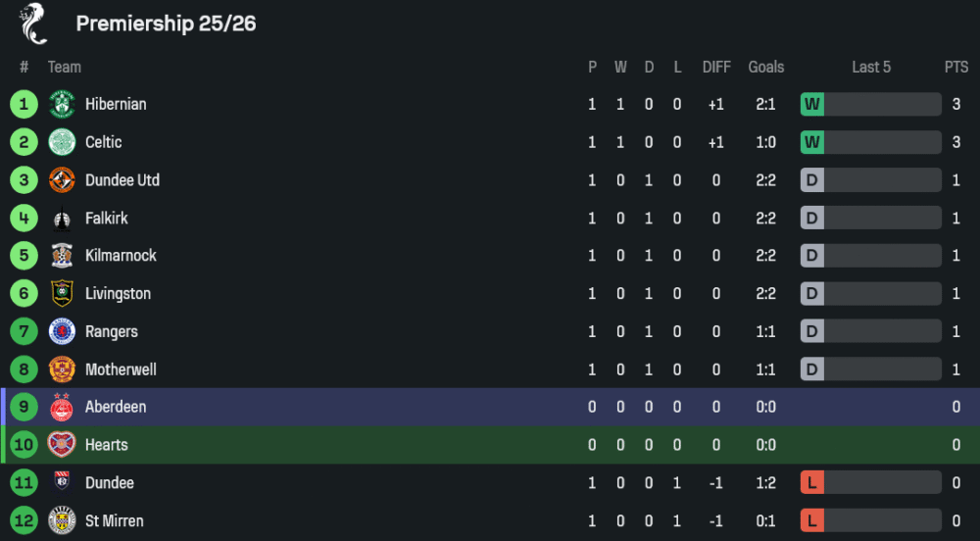980x541 pixels.
Task: Click the Last 5 column header
Action: tap(871, 67)
